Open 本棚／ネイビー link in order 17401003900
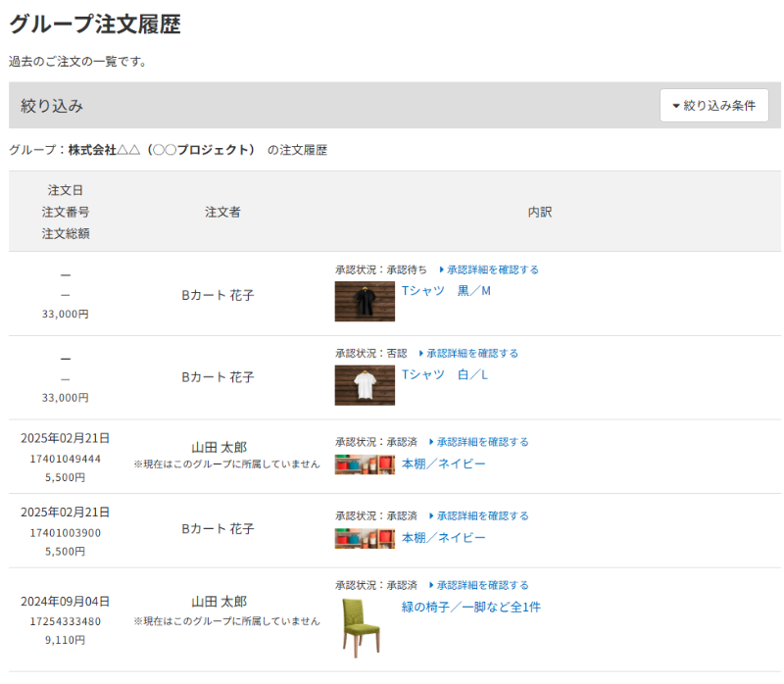 pos(443,537)
